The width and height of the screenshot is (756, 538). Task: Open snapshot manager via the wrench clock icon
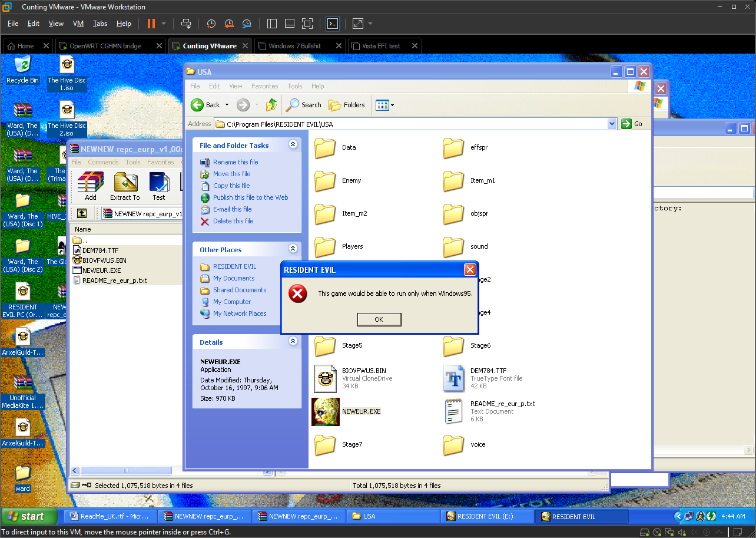247,24
